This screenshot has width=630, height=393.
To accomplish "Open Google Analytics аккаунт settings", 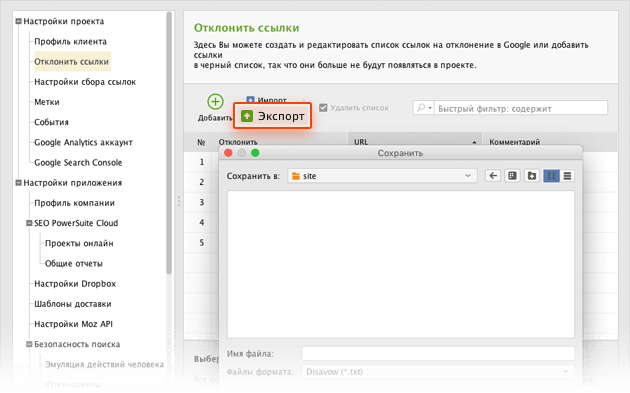I will click(83, 142).
